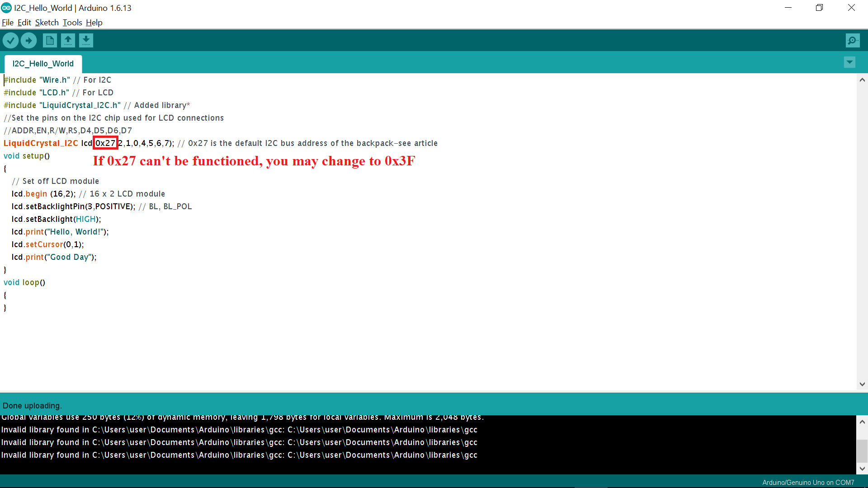This screenshot has height=488, width=868.
Task: Click the Upload arrow icon
Action: (x=29, y=41)
